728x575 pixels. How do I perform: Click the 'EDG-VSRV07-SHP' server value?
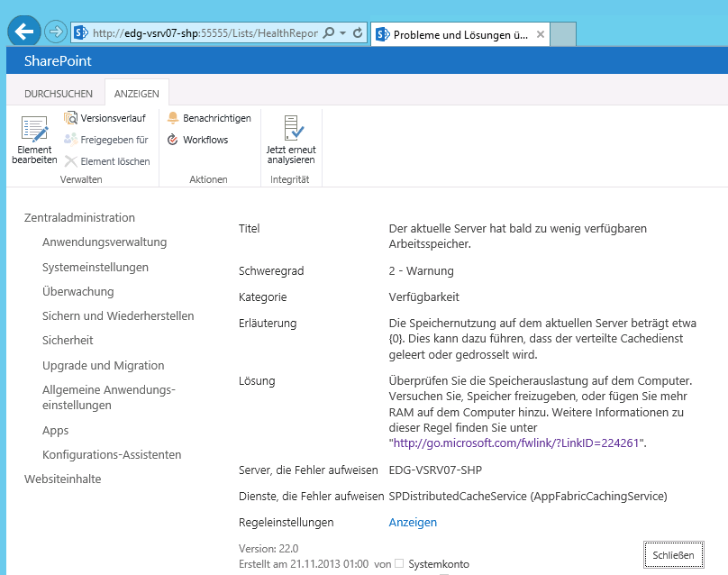(x=435, y=470)
